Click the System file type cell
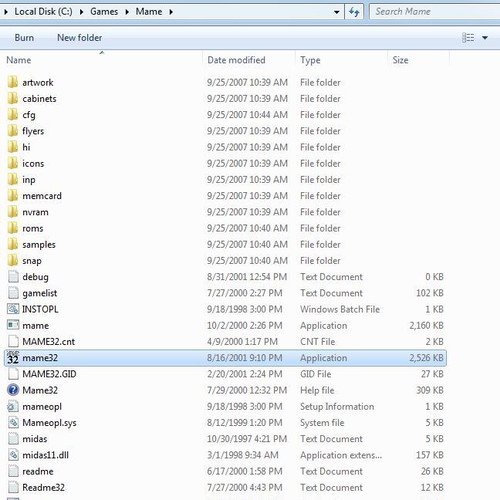 pos(322,423)
